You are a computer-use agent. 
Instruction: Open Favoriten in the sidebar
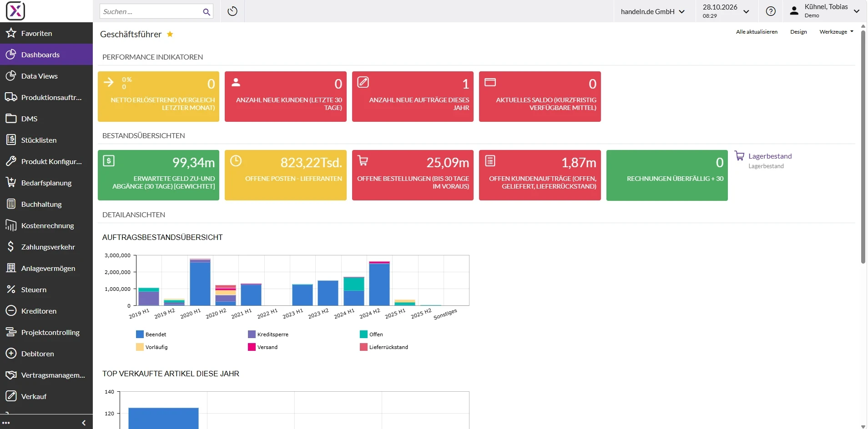(x=46, y=33)
